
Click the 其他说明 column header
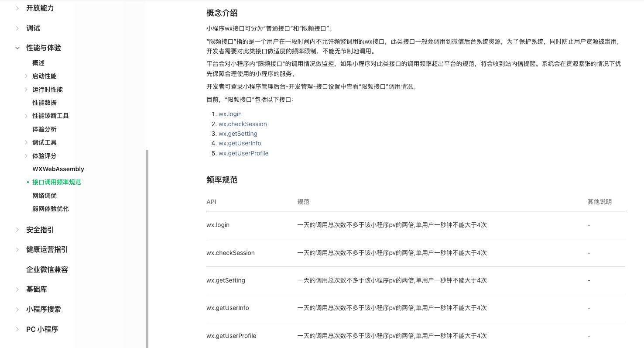(599, 202)
